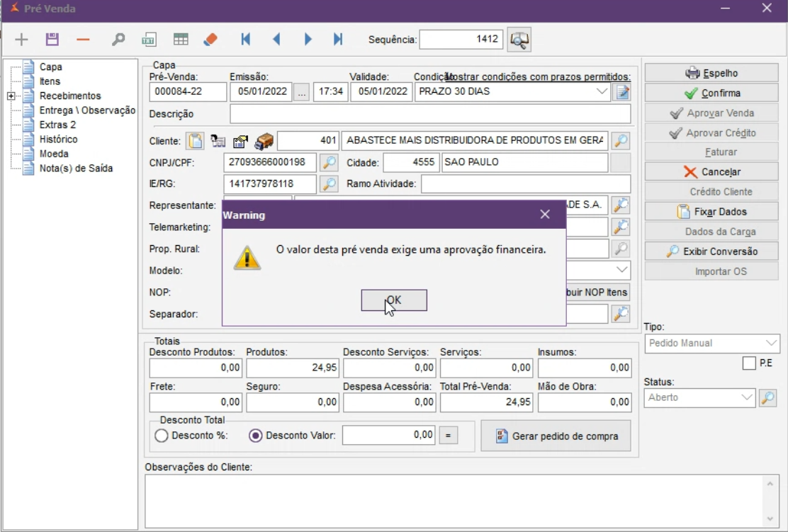
Task: Jump to the last record
Action: (x=338, y=39)
